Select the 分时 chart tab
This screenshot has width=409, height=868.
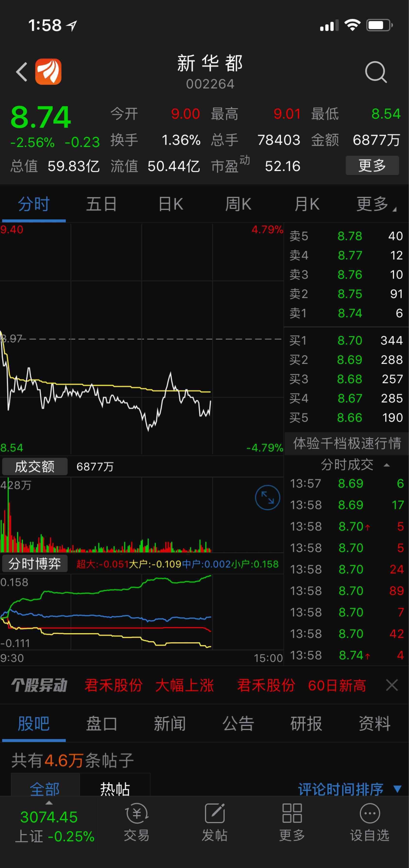tap(34, 204)
